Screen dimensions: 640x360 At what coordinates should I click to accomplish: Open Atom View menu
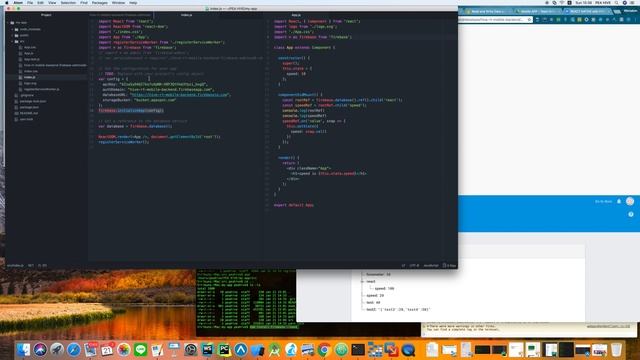tap(52, 3)
